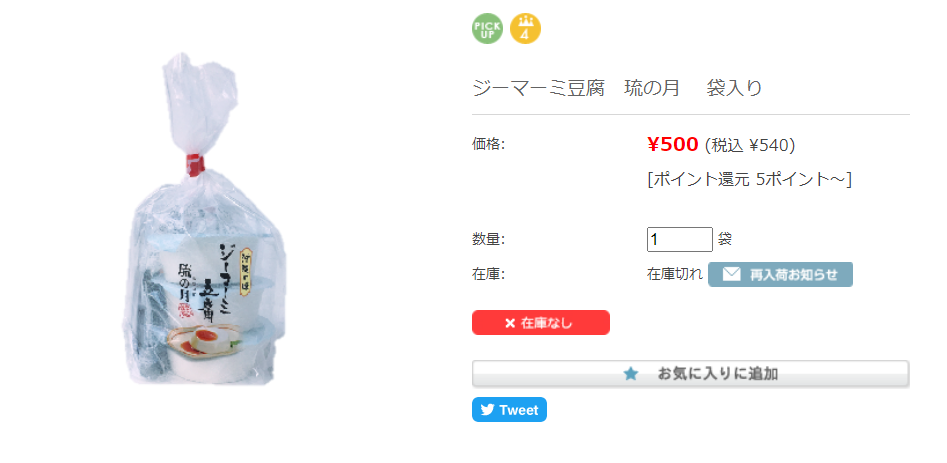Image resolution: width=947 pixels, height=463 pixels.
Task: Click the yellow rank 4 crown badge
Action: [525, 29]
